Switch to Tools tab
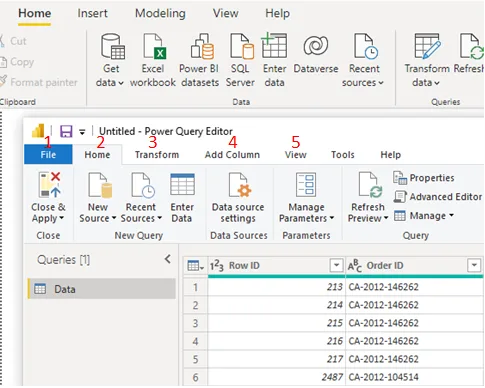Viewport: 485px width, 388px height. 342,155
